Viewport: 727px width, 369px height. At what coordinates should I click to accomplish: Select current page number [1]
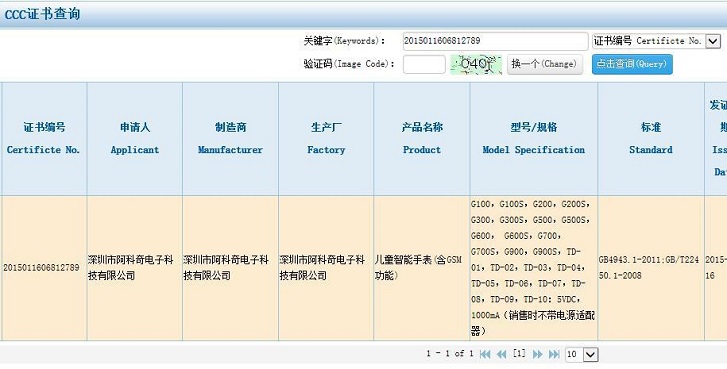519,354
